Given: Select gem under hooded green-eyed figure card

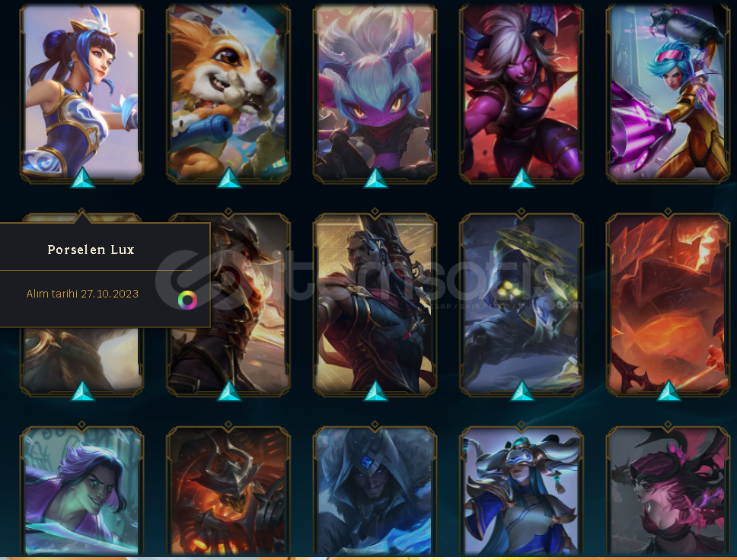Looking at the screenshot, I should click(522, 391).
